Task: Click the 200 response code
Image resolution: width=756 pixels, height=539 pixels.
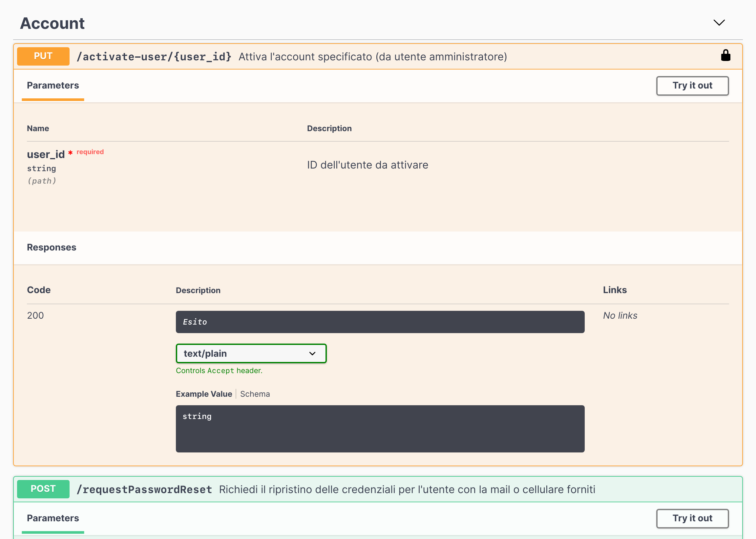Action: click(35, 315)
